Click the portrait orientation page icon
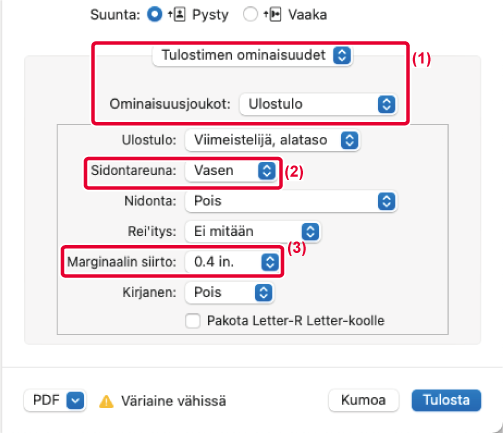 176,15
